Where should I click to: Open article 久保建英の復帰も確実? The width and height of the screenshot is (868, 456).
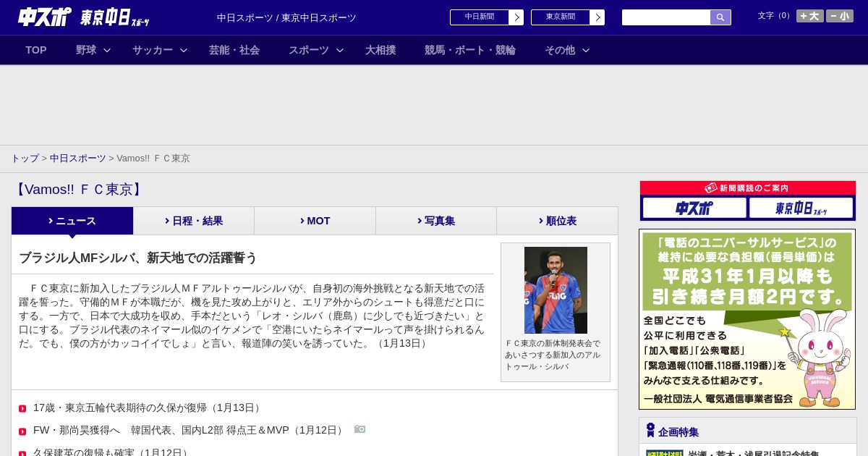[113, 452]
